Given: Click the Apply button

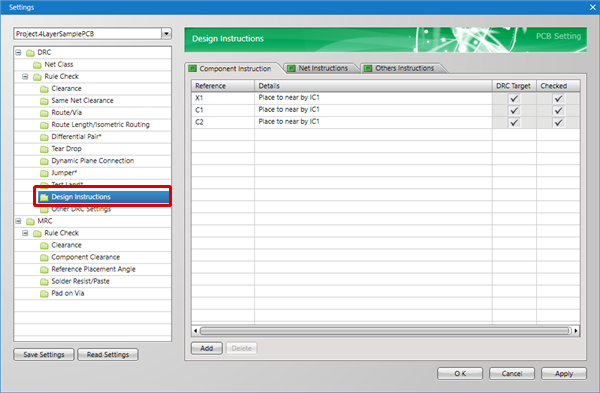Looking at the screenshot, I should (564, 373).
